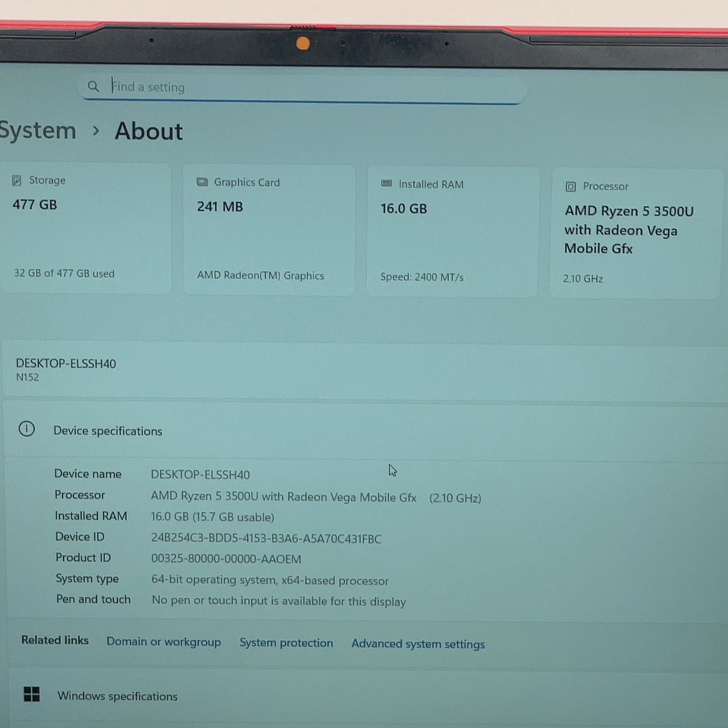
Task: Click the search magnifier icon
Action: (93, 86)
